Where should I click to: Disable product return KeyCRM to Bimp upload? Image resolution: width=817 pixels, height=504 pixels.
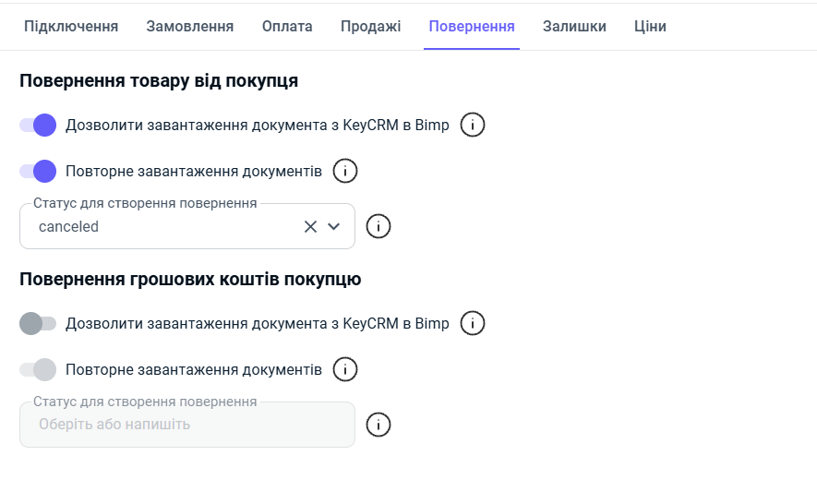(x=38, y=126)
